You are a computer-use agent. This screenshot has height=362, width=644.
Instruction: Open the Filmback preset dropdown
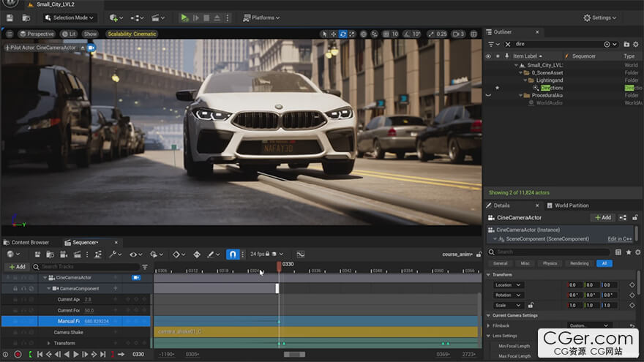[x=588, y=325]
